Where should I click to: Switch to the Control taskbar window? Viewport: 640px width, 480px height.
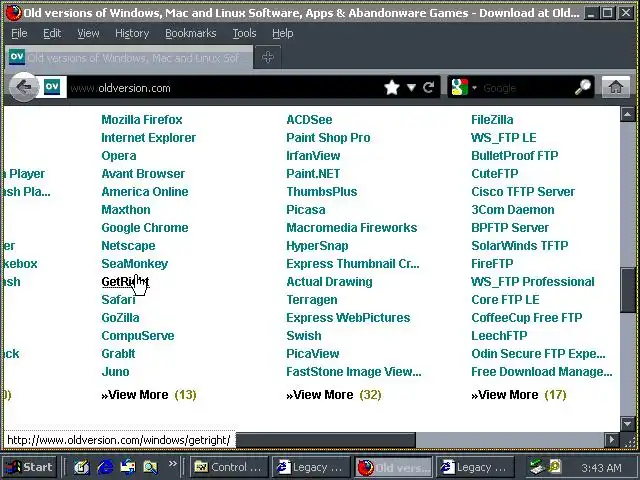coord(229,467)
